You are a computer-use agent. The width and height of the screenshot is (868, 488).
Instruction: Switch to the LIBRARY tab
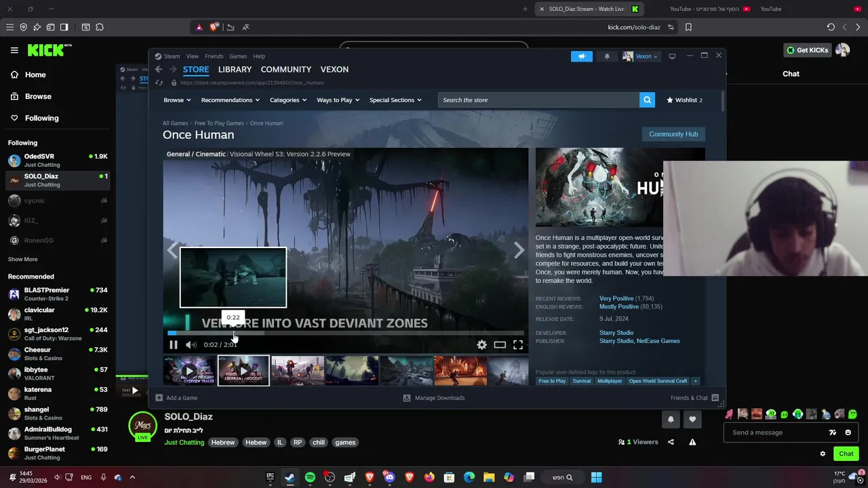[235, 69]
